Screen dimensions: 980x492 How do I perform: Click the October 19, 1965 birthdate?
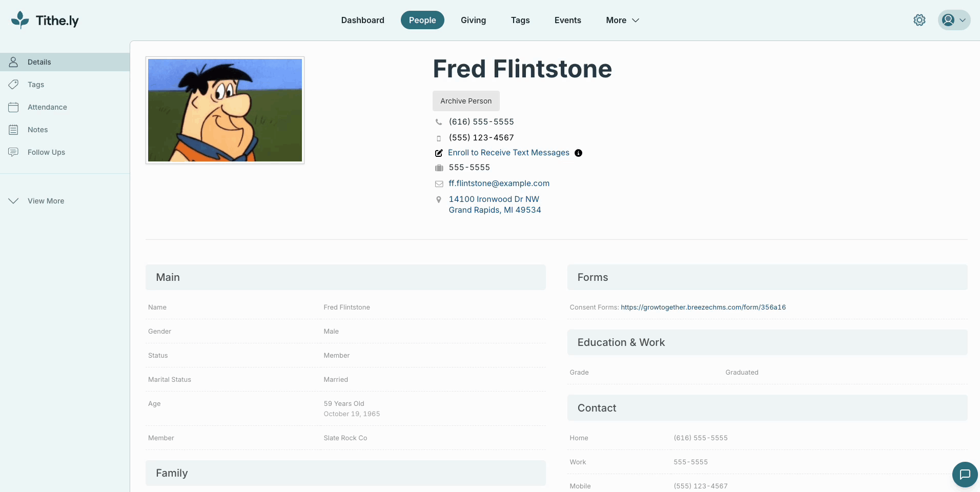tap(352, 414)
